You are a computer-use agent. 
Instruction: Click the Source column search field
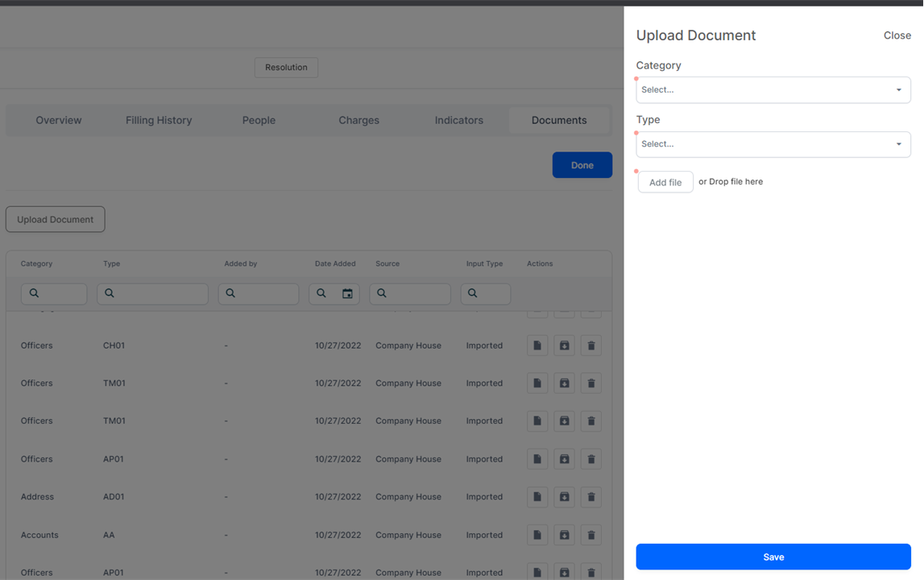point(416,294)
